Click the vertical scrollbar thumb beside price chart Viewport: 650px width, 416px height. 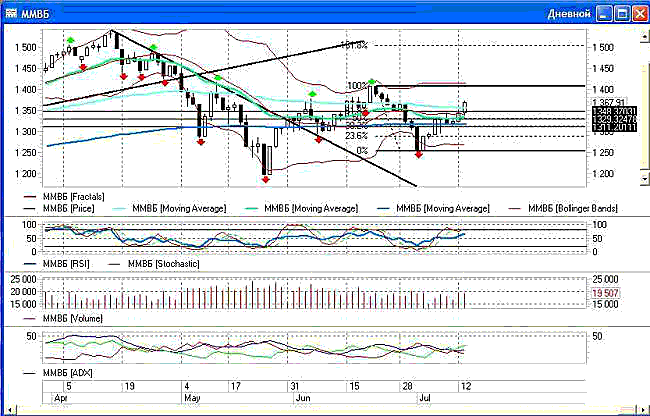pyautogui.click(x=645, y=116)
